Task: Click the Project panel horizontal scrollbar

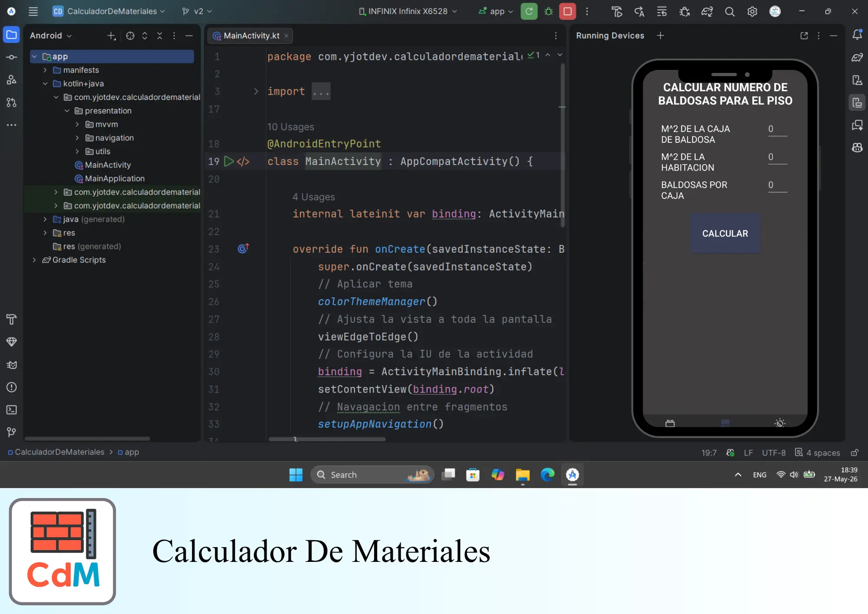Action: point(87,439)
